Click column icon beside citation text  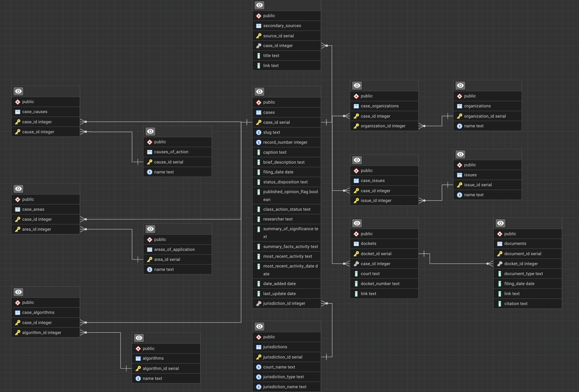click(500, 304)
